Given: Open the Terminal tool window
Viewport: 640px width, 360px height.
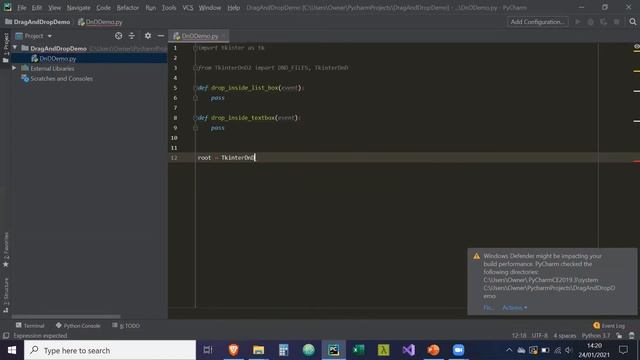Looking at the screenshot, I should point(30,325).
